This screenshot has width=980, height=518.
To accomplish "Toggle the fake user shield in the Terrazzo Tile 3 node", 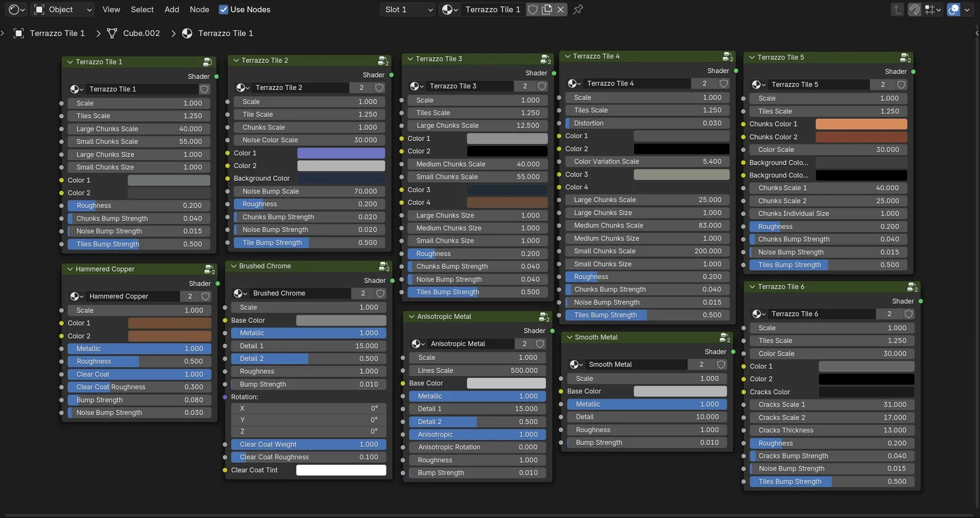I will pos(542,86).
